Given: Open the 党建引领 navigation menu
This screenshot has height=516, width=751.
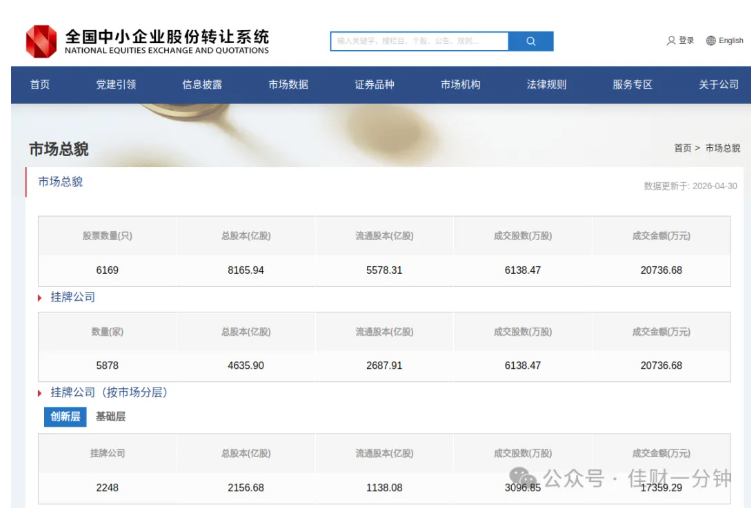Looking at the screenshot, I should (116, 85).
